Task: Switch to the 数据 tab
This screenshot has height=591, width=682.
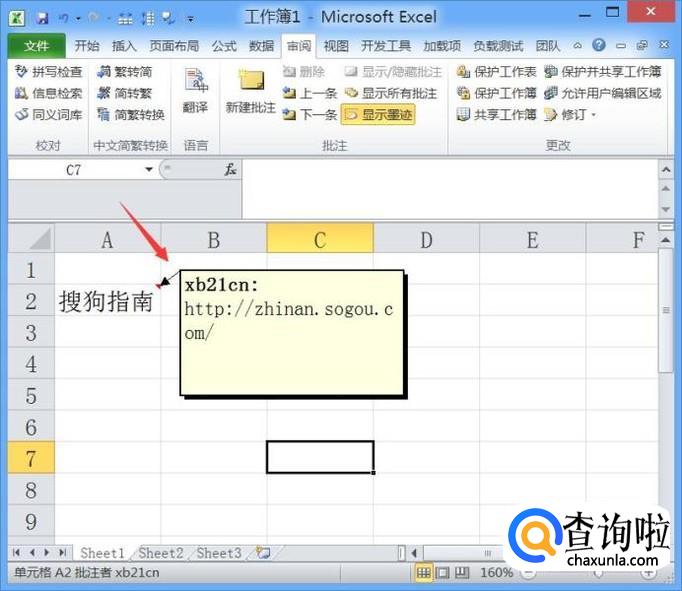Action: [261, 46]
